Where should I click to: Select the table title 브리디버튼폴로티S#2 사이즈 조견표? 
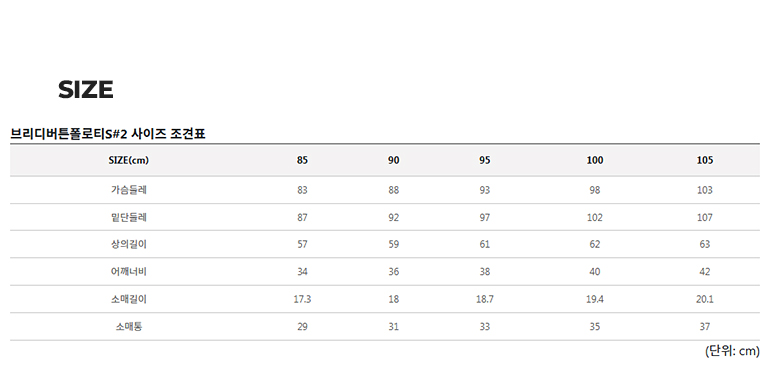[x=108, y=134]
